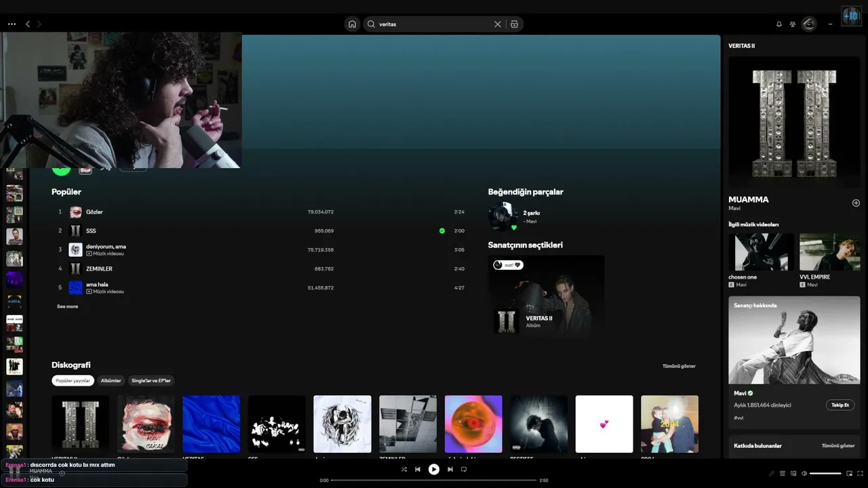Screen dimensions: 868x488
Task: Open the Gözler track cover thumbnail
Action: [x=76, y=212]
